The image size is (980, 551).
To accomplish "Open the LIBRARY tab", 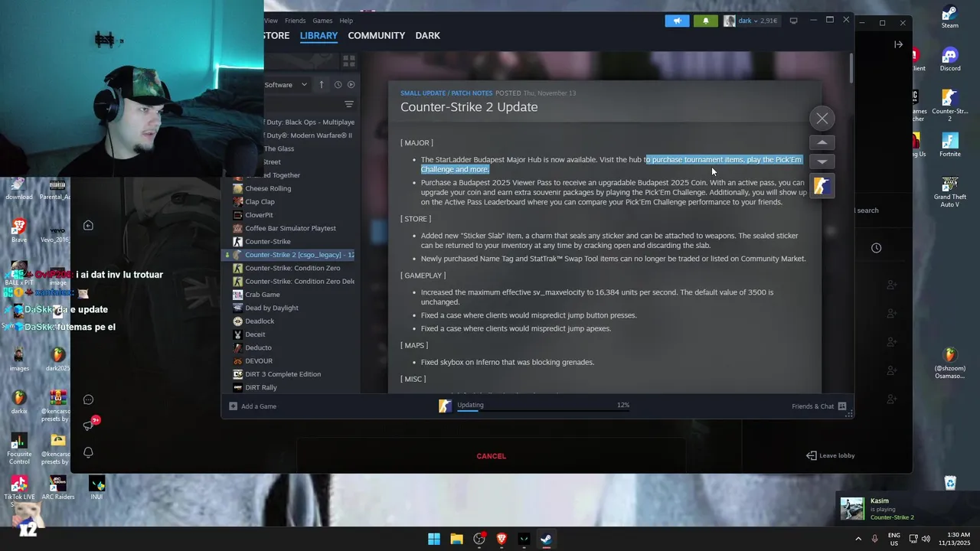I will click(x=318, y=35).
